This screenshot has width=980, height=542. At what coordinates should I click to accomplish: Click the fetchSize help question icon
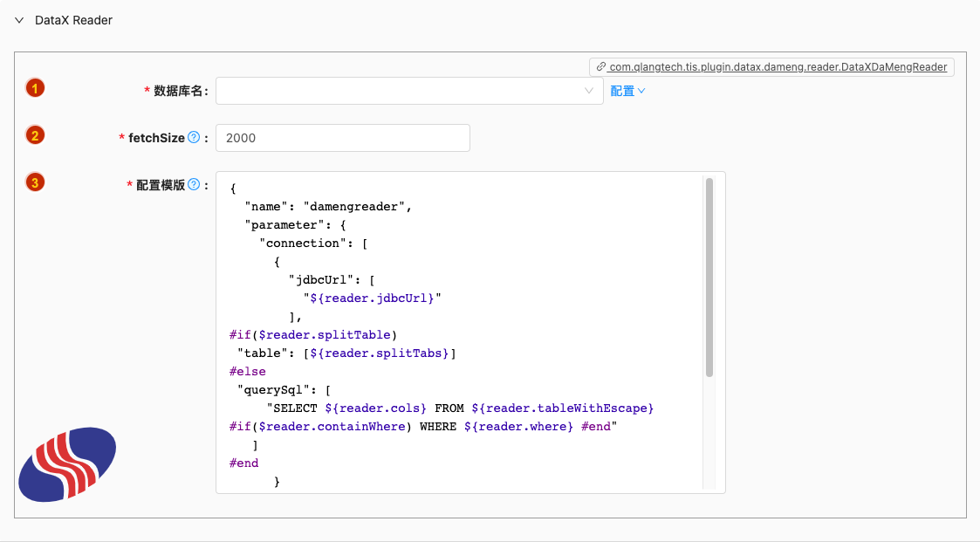point(194,138)
